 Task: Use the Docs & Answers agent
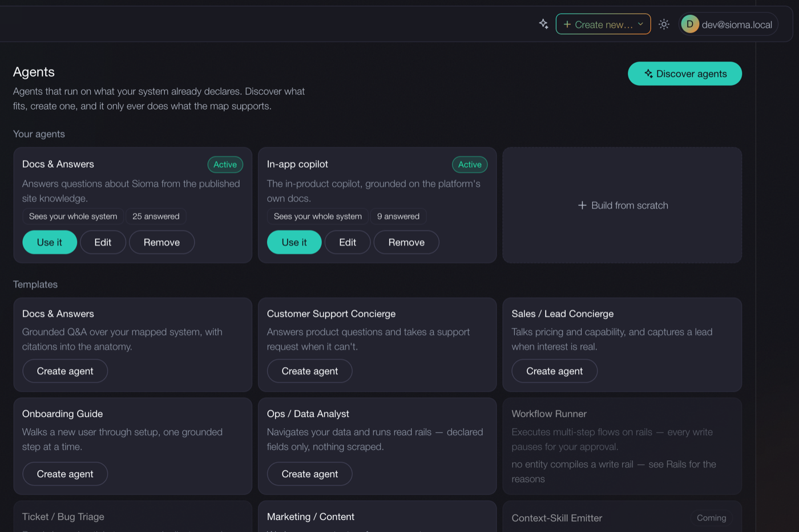click(50, 242)
